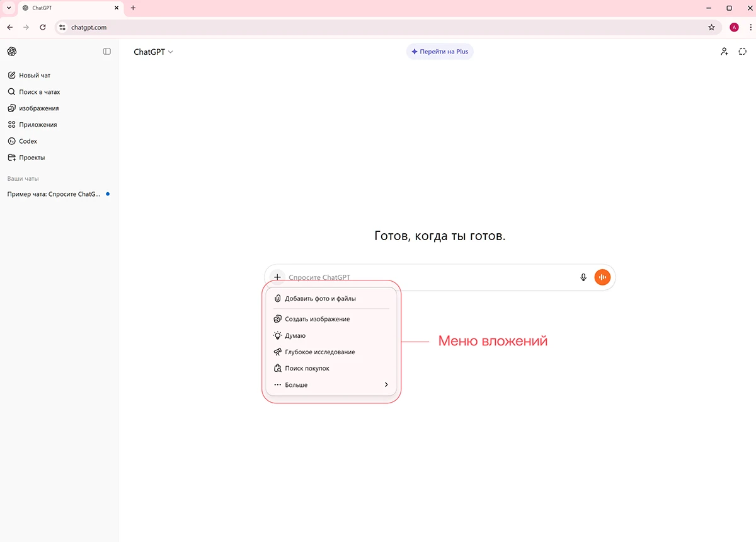
Task: Reload the page in the browser
Action: (43, 27)
